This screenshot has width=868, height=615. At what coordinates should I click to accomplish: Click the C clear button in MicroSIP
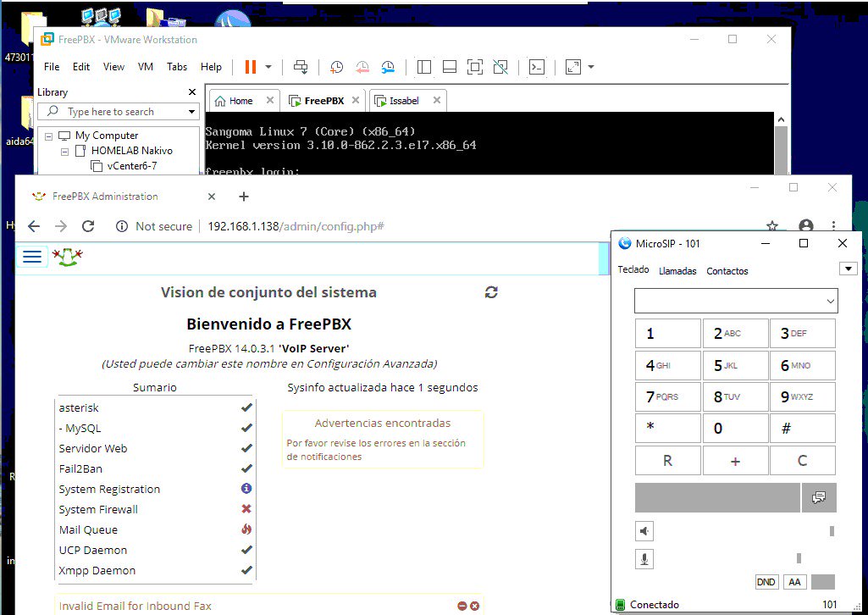point(802,461)
